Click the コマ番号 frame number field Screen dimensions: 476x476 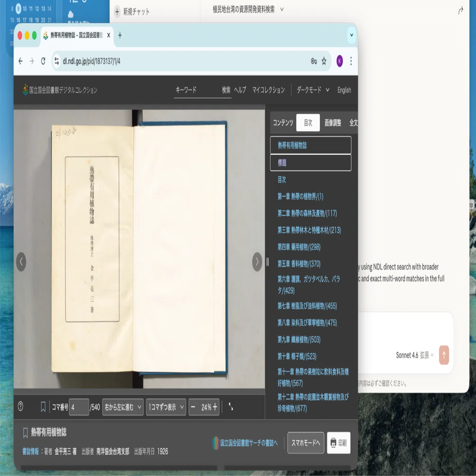coord(79,407)
